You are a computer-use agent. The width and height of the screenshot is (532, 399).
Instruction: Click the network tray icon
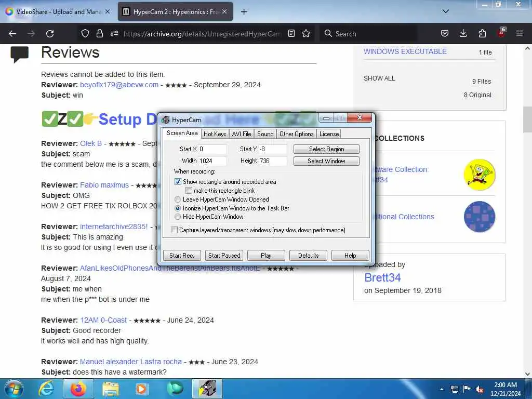pyautogui.click(x=454, y=389)
